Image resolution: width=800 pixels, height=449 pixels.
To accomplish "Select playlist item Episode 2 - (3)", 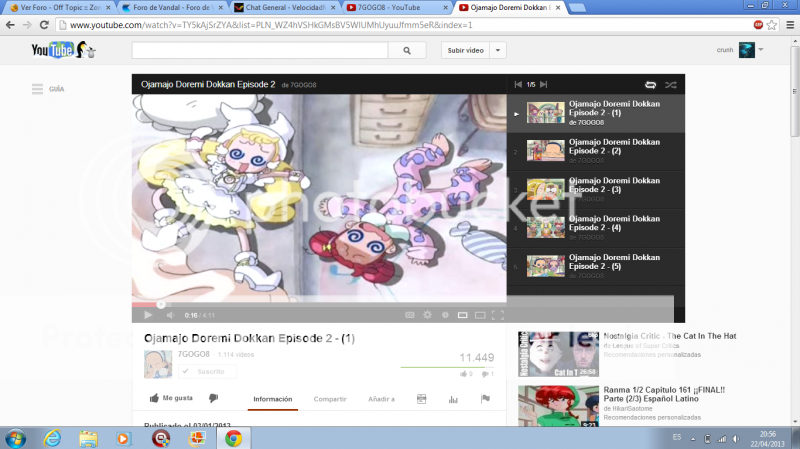I will tap(596, 190).
